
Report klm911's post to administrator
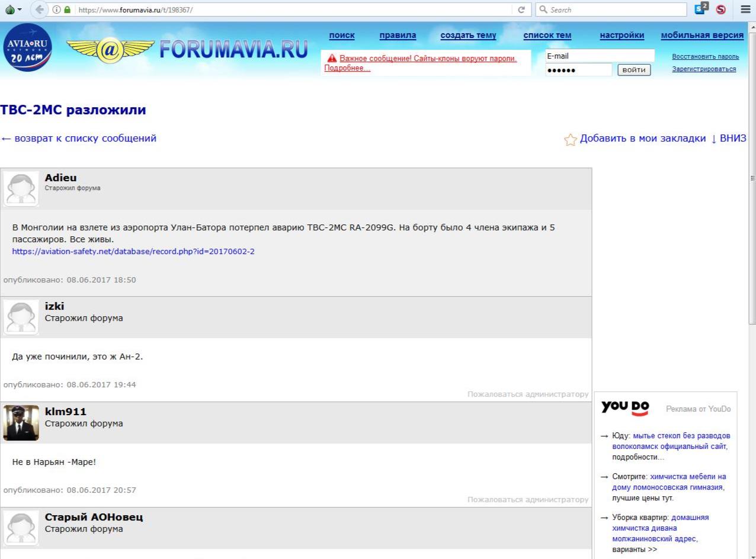tap(528, 500)
